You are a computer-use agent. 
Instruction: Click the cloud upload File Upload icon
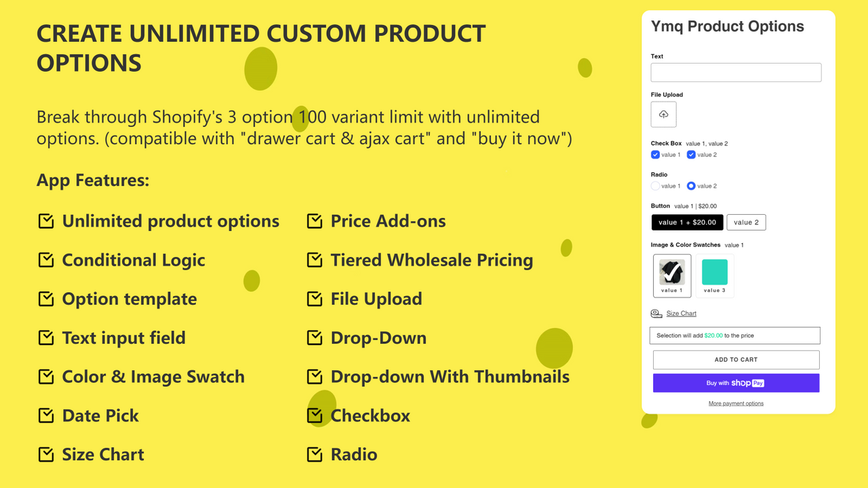tap(663, 114)
